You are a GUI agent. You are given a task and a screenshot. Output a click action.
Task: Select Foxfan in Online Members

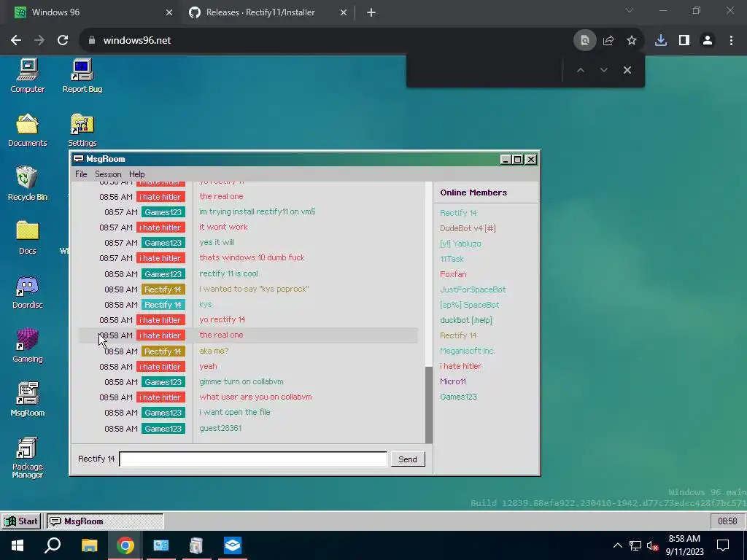click(x=453, y=274)
